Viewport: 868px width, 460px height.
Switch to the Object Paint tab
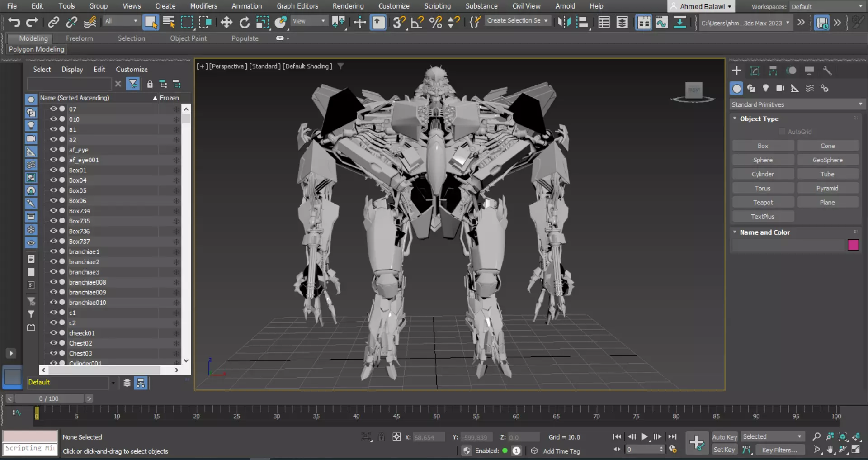pyautogui.click(x=188, y=38)
